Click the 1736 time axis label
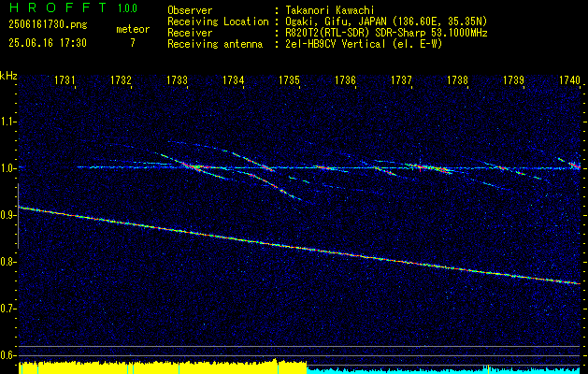588x374 pixels. pos(345,80)
